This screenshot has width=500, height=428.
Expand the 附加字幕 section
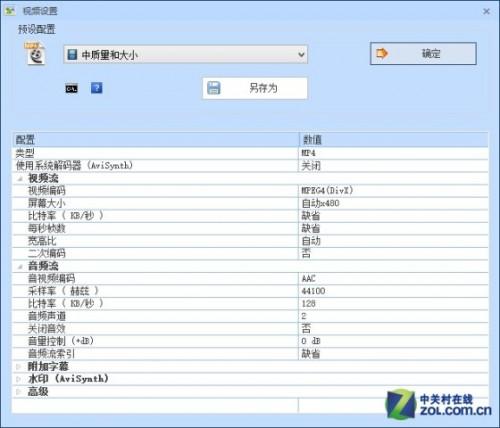coord(19,367)
